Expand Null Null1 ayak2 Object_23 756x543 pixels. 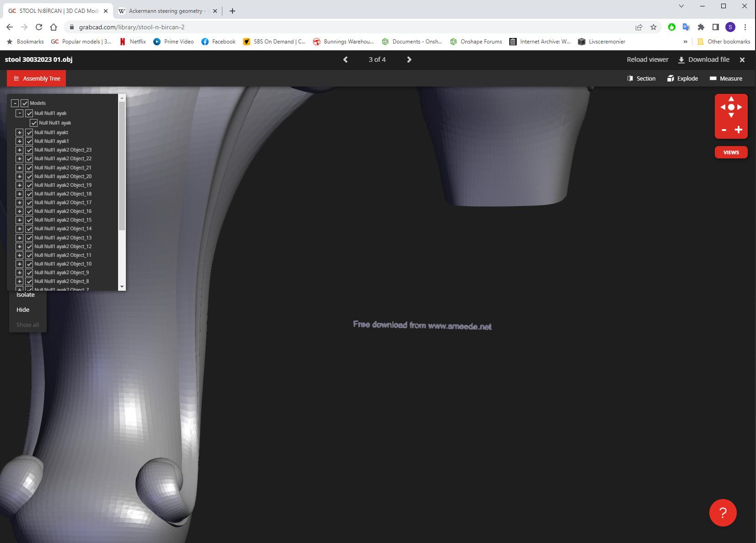(x=19, y=150)
